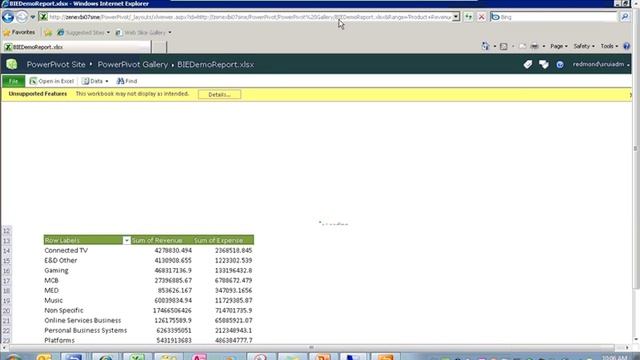Select the Non Specific row label
Image resolution: width=640 pixels, height=360 pixels.
[64, 310]
